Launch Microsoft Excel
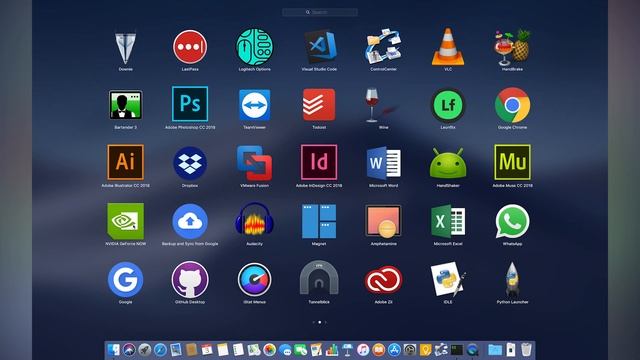This screenshot has width=640, height=360. pos(448,221)
